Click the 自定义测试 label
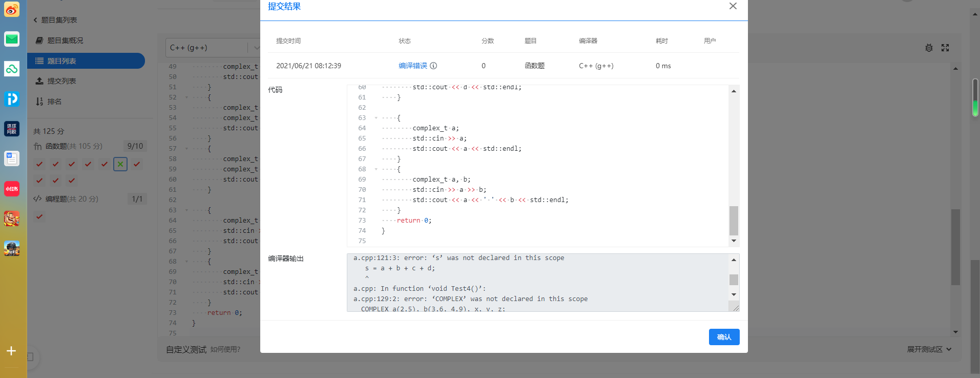Image resolution: width=980 pixels, height=378 pixels. click(x=186, y=349)
